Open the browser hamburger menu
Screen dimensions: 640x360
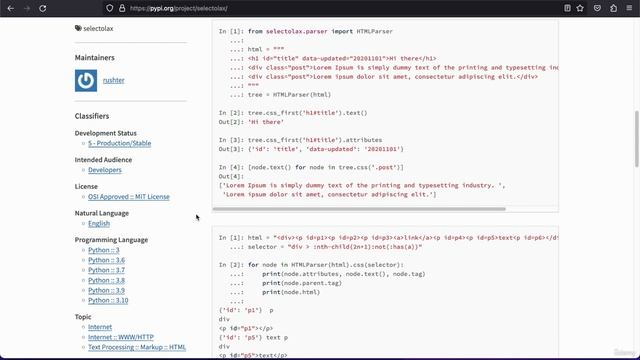click(x=629, y=8)
